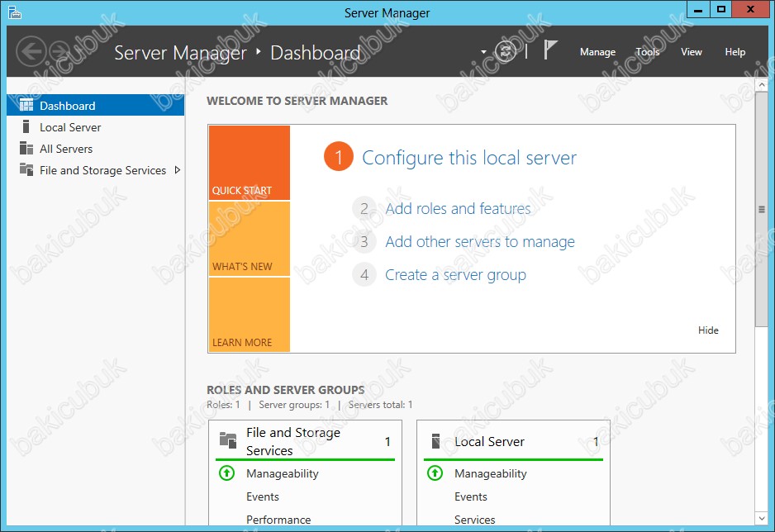Hide the welcome tile
Viewport: 775px width, 532px height.
pos(708,330)
